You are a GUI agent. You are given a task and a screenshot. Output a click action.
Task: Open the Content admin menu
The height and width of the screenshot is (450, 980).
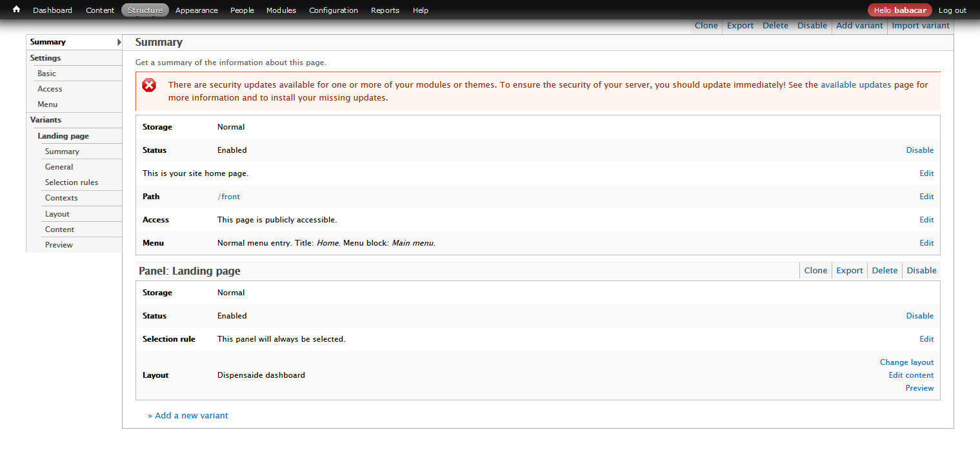point(100,10)
